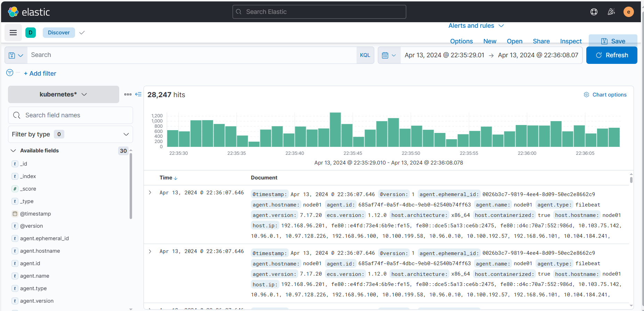Open Chart options
The height and width of the screenshot is (311, 644).
[x=605, y=95]
